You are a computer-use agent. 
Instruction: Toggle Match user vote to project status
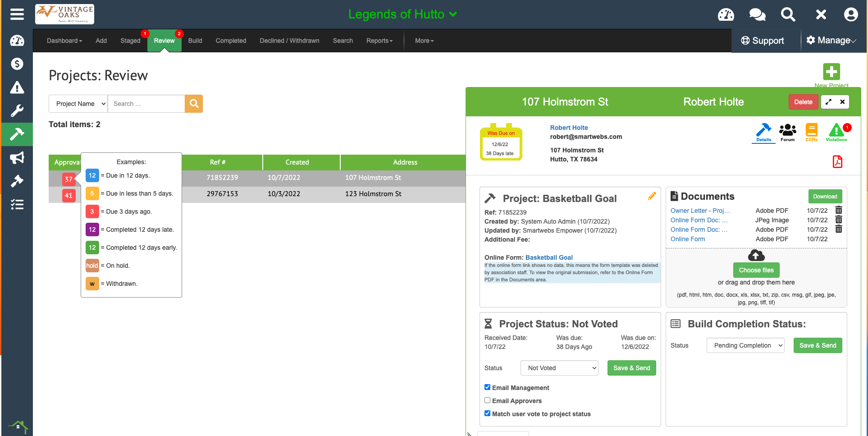click(x=487, y=413)
